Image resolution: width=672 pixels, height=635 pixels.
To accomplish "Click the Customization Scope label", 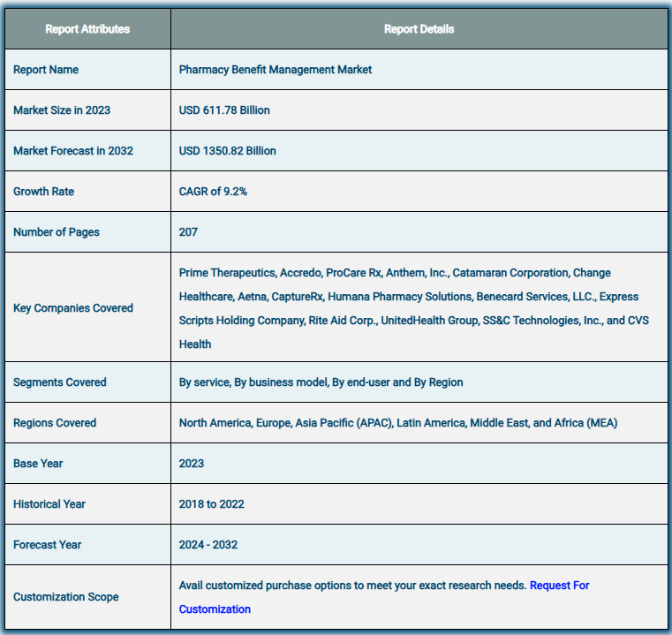I will [x=66, y=597].
